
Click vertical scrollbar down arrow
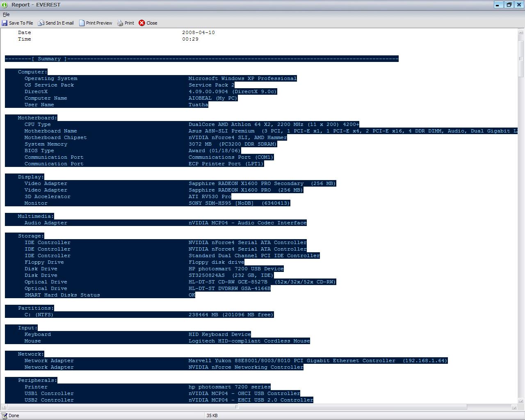coord(521,401)
